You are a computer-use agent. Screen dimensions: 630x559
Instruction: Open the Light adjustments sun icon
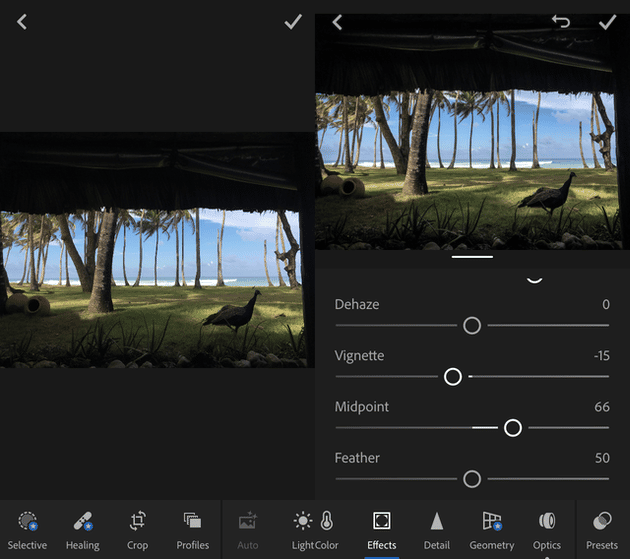(x=303, y=521)
